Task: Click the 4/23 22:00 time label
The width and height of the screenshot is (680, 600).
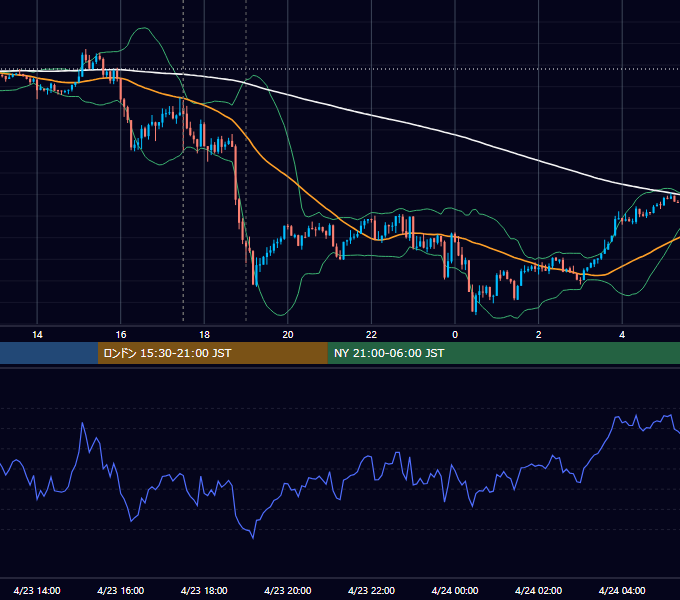Action: coord(371,590)
